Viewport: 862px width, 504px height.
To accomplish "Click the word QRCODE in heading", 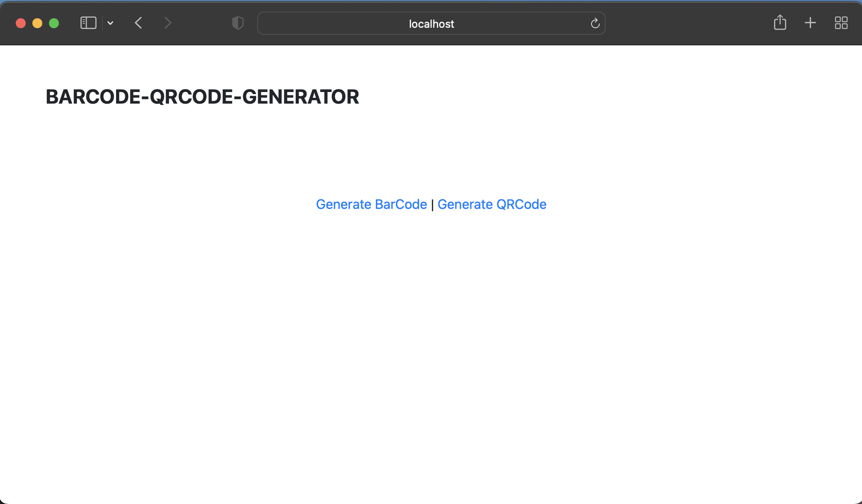I will [191, 97].
